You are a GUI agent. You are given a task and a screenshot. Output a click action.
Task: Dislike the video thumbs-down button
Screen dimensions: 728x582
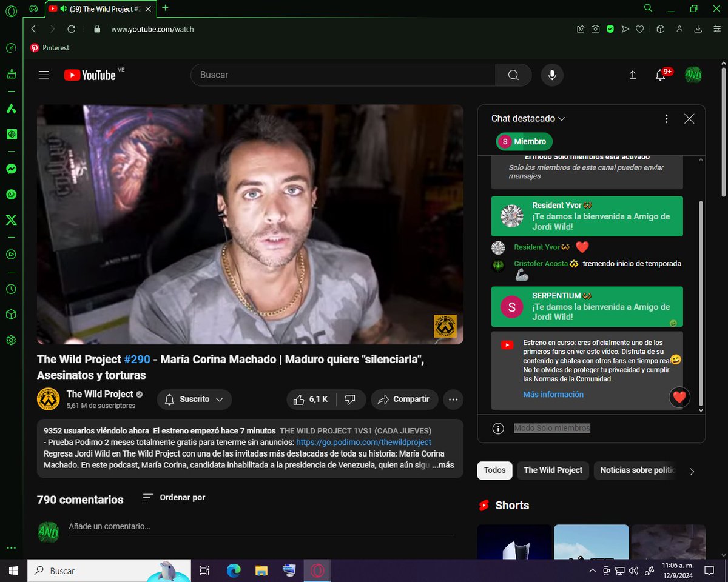point(350,400)
